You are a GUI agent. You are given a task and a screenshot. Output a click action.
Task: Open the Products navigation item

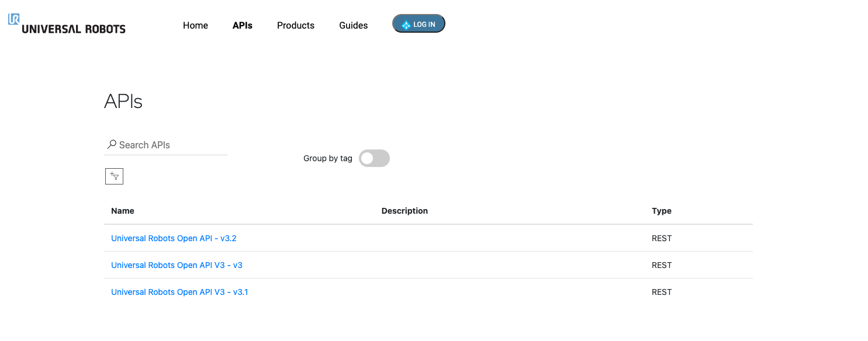click(x=295, y=25)
